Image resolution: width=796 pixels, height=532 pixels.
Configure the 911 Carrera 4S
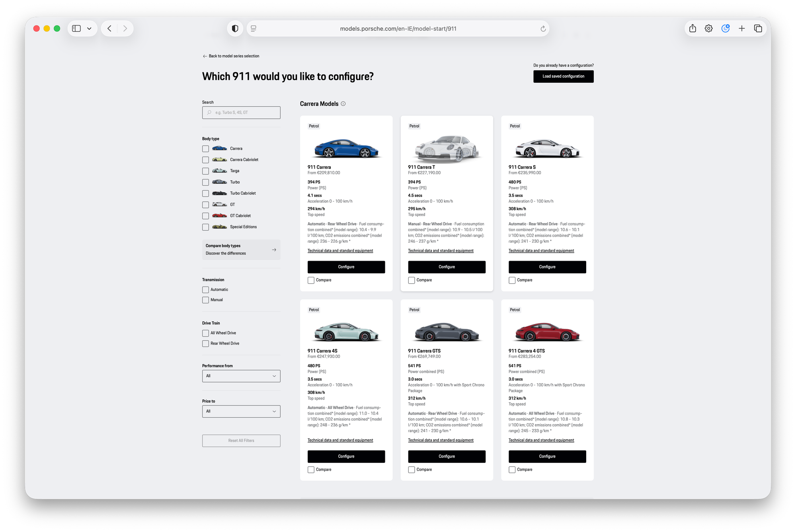(346, 456)
